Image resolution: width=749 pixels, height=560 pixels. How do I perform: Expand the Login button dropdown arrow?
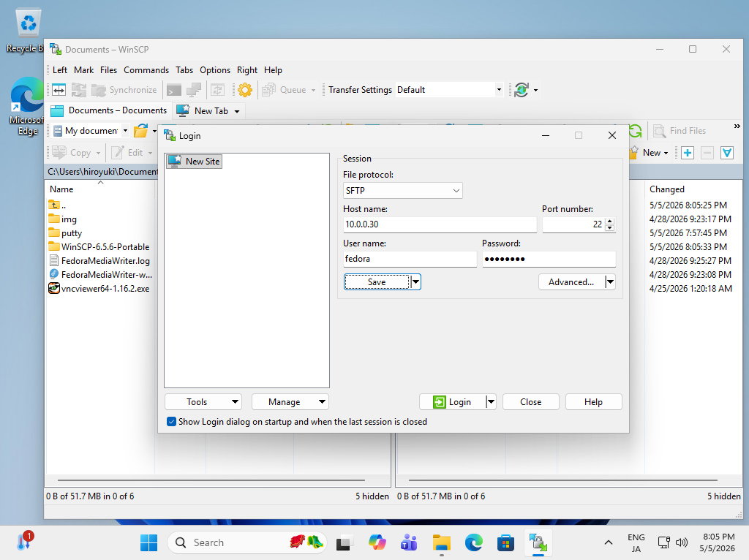tap(491, 402)
